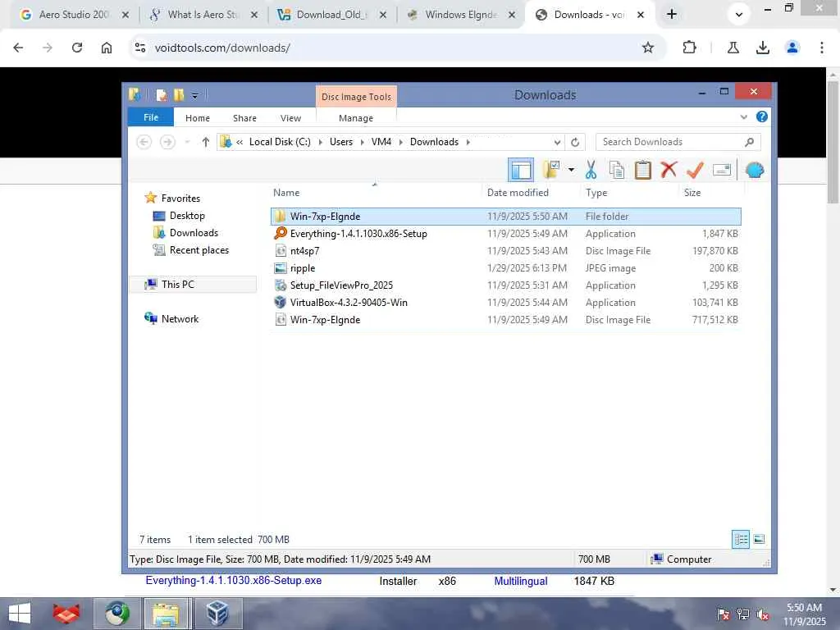Open the Manage tab under Disc Image Tools

tap(356, 118)
